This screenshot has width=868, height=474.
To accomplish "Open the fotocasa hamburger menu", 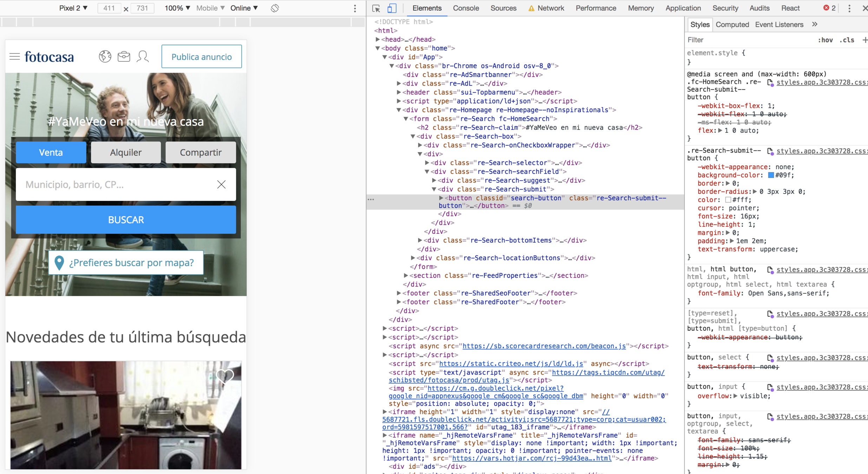I will tap(14, 57).
